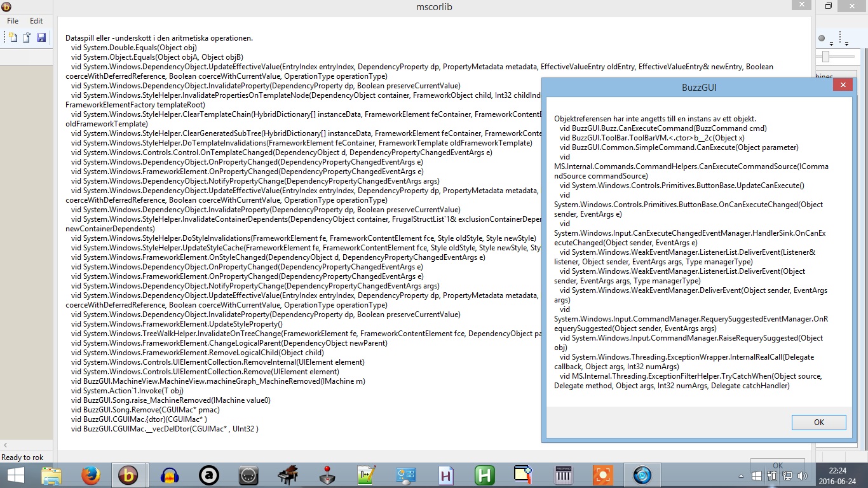Image resolution: width=868 pixels, height=488 pixels.
Task: Click OK in the BuzzGUI error dialog
Action: click(x=819, y=423)
